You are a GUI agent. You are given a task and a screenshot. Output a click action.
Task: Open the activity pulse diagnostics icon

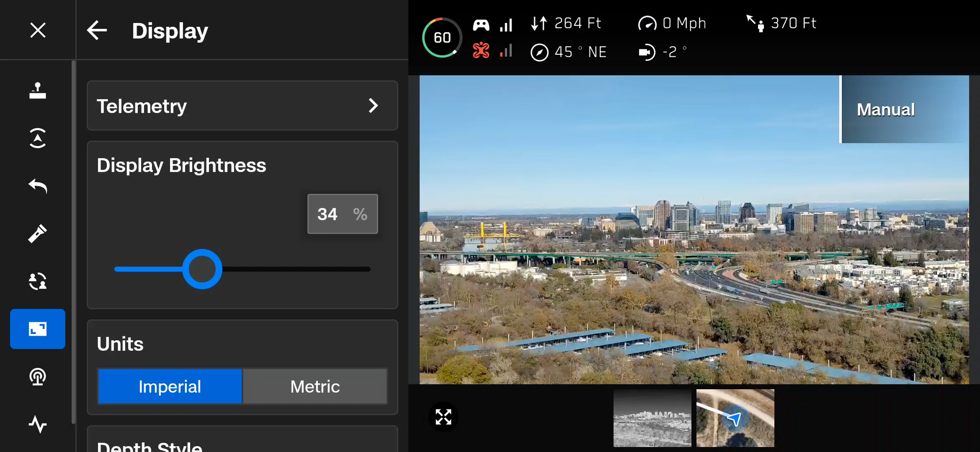(x=38, y=424)
